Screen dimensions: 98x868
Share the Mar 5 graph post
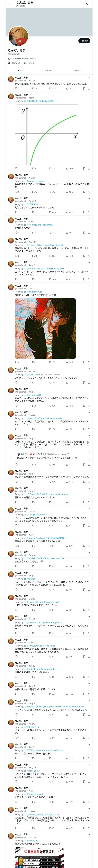coord(89,169)
